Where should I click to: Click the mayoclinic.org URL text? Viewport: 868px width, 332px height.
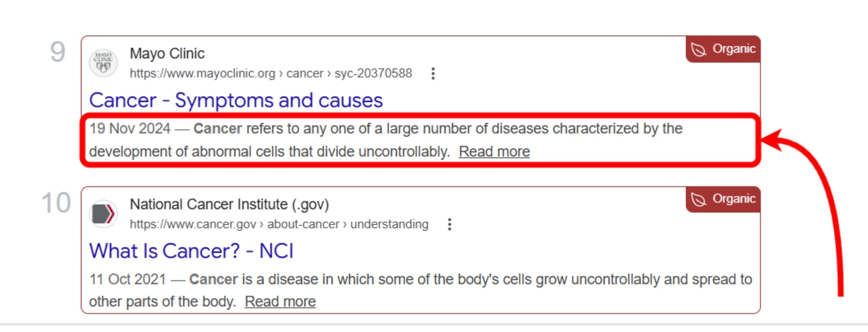pyautogui.click(x=203, y=73)
